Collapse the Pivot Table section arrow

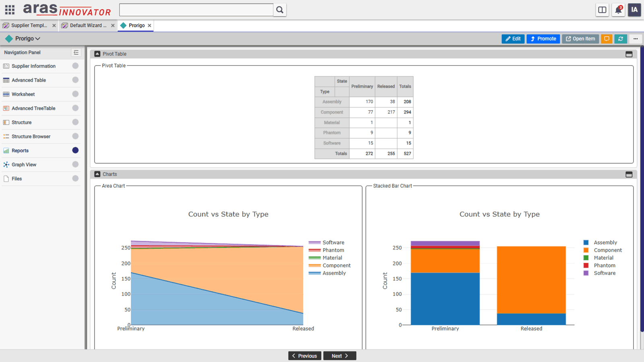tap(97, 53)
